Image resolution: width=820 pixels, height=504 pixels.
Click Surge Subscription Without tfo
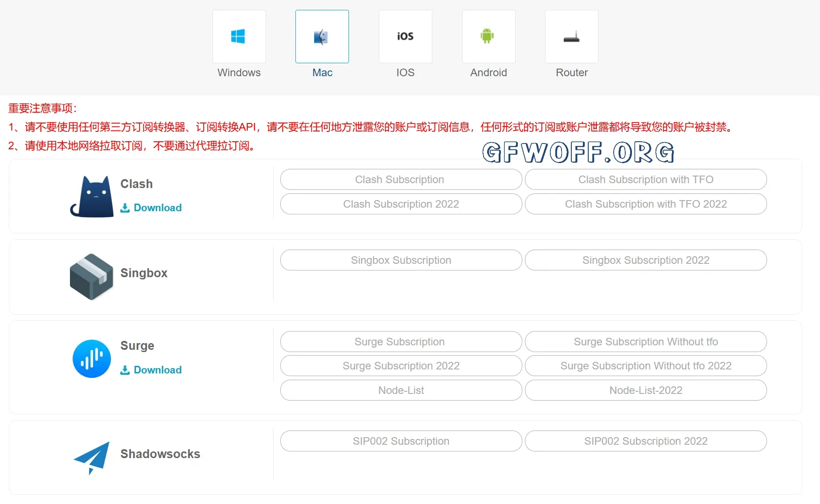[646, 342]
